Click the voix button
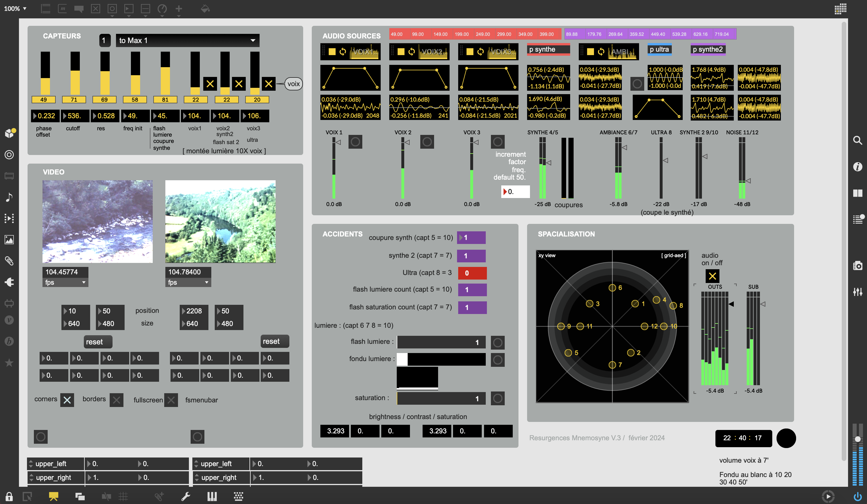867x504 pixels. click(293, 84)
